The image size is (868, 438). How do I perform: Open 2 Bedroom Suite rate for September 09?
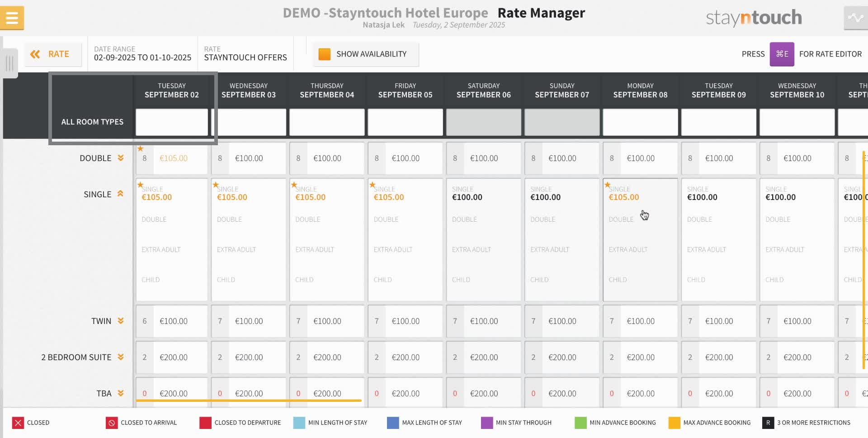coord(719,357)
